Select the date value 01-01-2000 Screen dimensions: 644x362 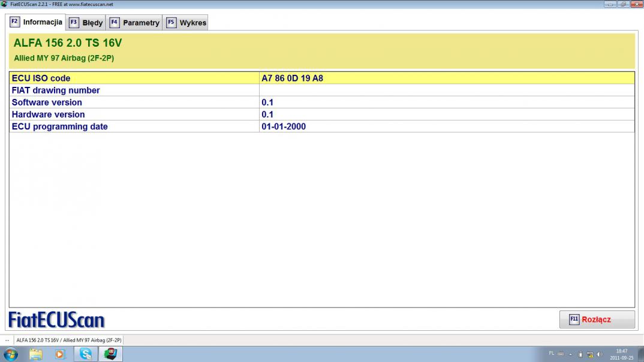(284, 126)
